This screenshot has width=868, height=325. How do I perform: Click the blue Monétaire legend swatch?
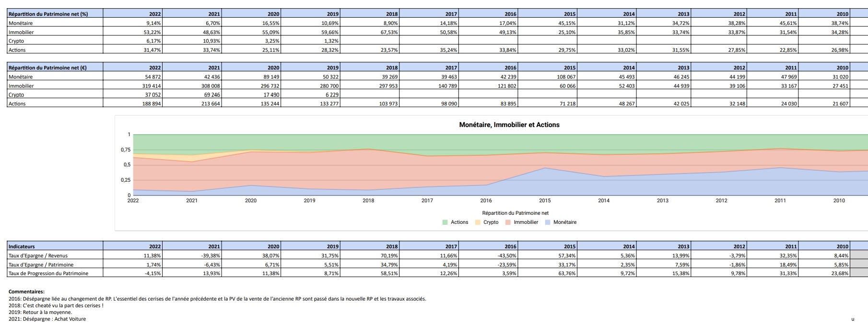547,222
